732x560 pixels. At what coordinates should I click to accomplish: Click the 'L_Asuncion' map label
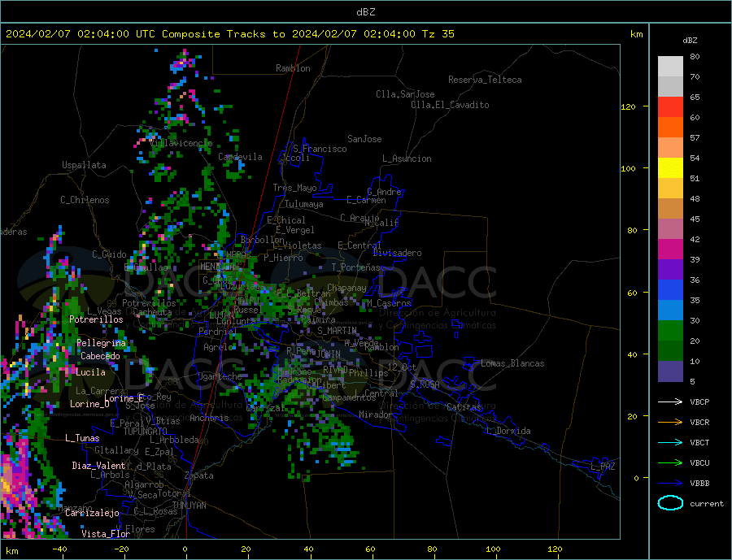(407, 158)
